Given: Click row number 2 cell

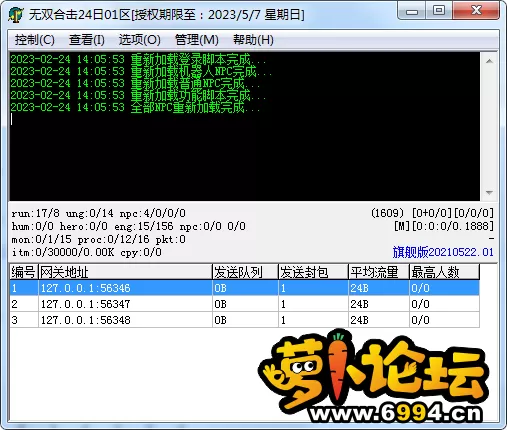Looking at the screenshot, I should [24, 304].
